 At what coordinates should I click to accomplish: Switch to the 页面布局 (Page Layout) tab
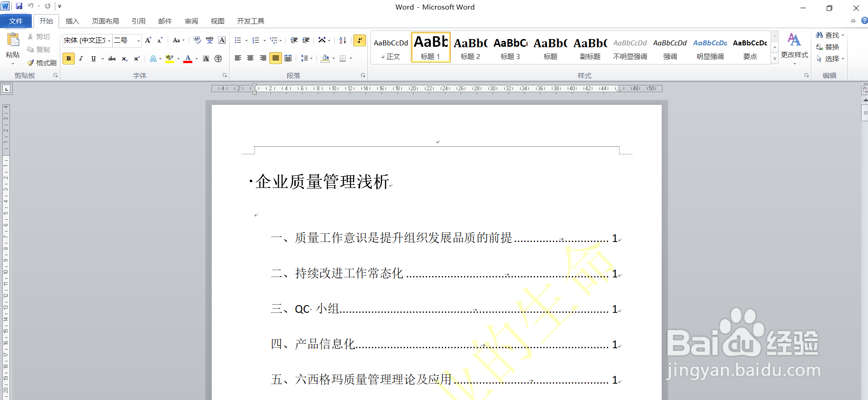click(x=105, y=21)
